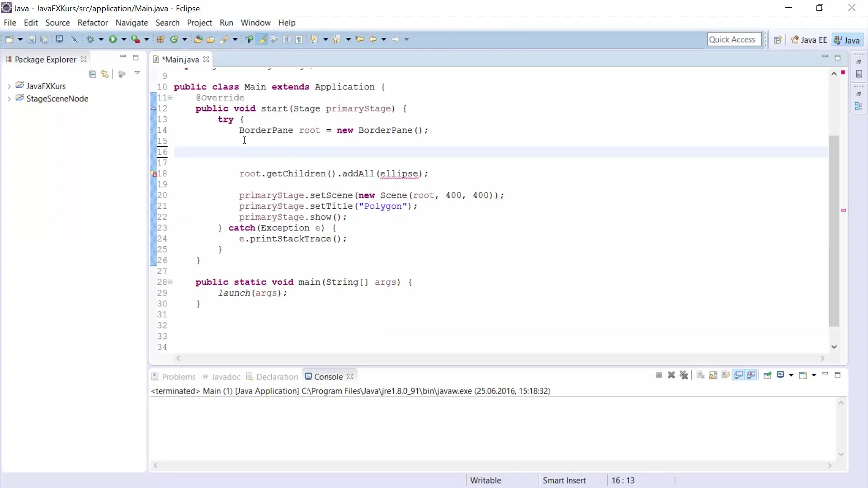Click the Previous Annotation arrow icon

[x=336, y=39]
